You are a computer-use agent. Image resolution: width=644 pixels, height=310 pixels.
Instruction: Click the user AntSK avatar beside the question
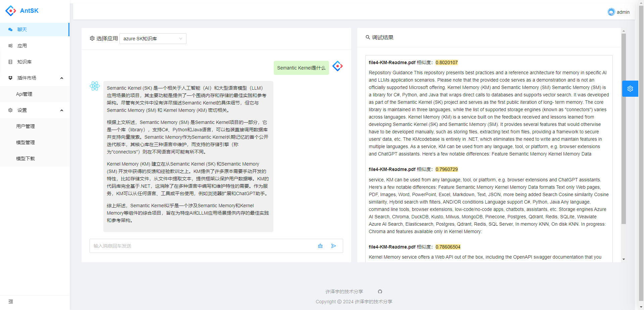pyautogui.click(x=337, y=66)
